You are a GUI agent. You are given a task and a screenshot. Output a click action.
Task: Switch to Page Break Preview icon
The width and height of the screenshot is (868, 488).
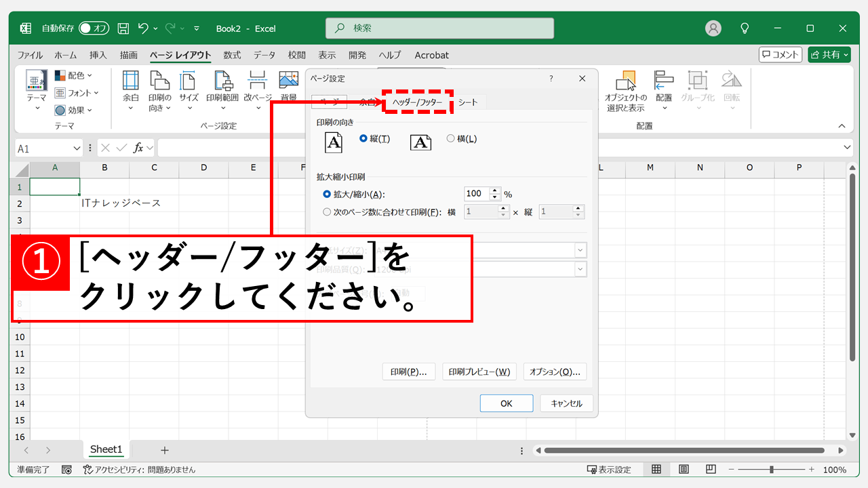coord(710,469)
